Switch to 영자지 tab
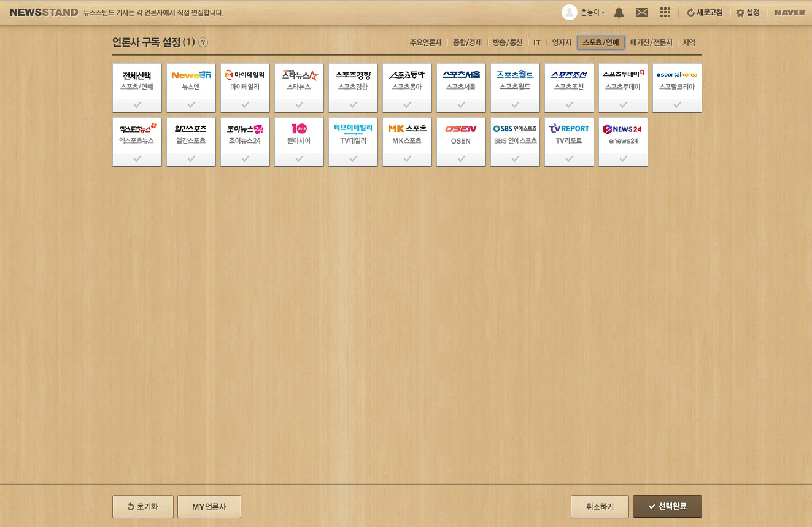Viewport: 812px width, 527px height. click(562, 43)
